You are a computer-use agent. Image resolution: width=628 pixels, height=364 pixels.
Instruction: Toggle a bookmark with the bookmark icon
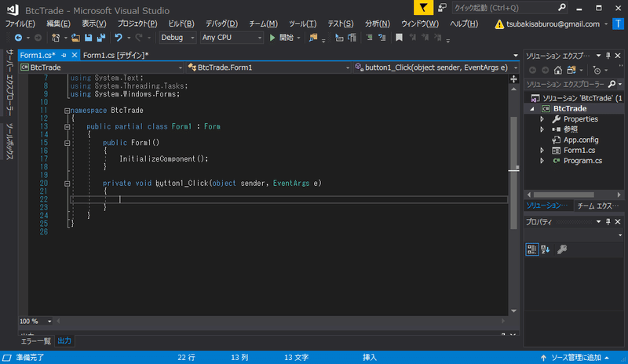pyautogui.click(x=399, y=38)
